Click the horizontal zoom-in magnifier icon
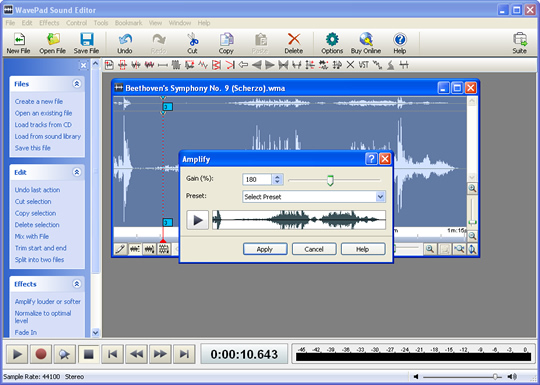Viewport: 540px width, 385px height. click(x=429, y=249)
